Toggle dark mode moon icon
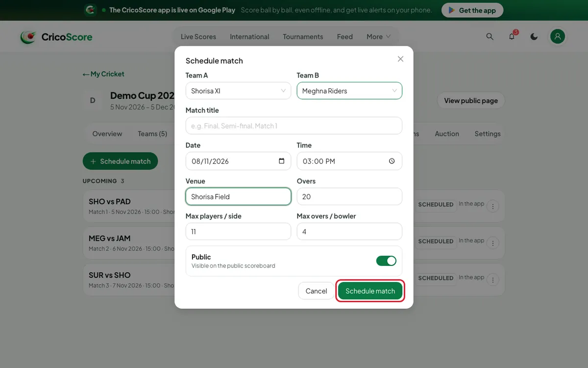The width and height of the screenshot is (588, 368). pos(534,36)
